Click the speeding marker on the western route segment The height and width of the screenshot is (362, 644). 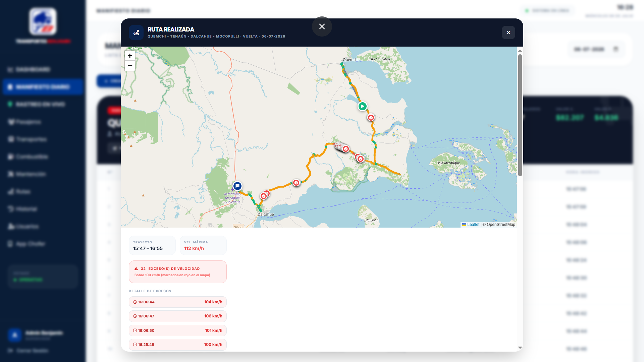coord(296,183)
